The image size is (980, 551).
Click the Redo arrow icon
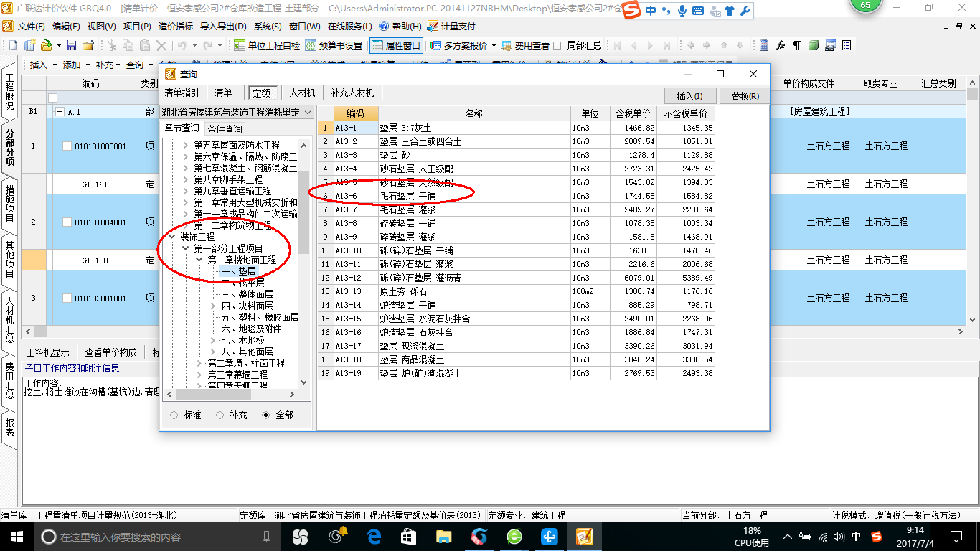pyautogui.click(x=207, y=45)
